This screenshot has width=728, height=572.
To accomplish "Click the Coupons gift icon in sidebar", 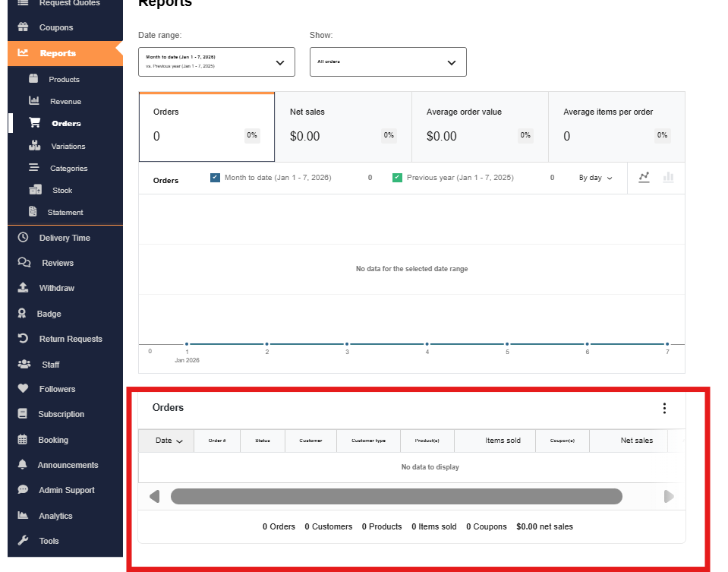I will (23, 28).
